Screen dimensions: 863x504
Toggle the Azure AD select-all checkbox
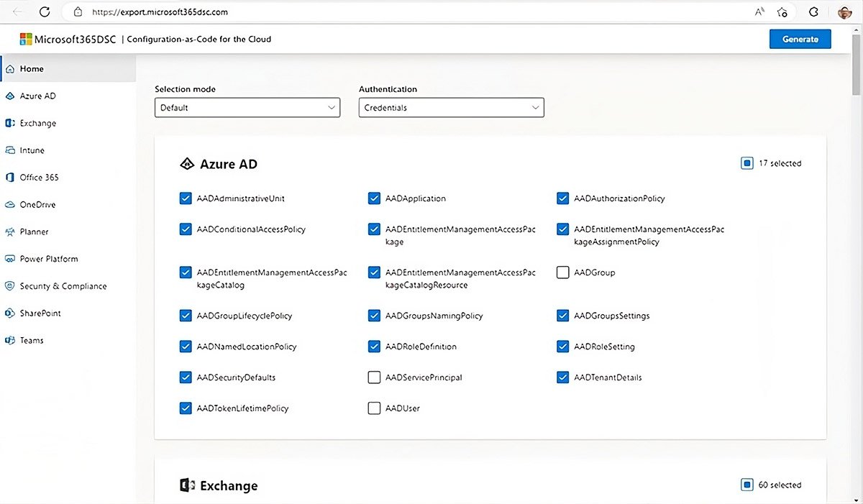(x=747, y=163)
